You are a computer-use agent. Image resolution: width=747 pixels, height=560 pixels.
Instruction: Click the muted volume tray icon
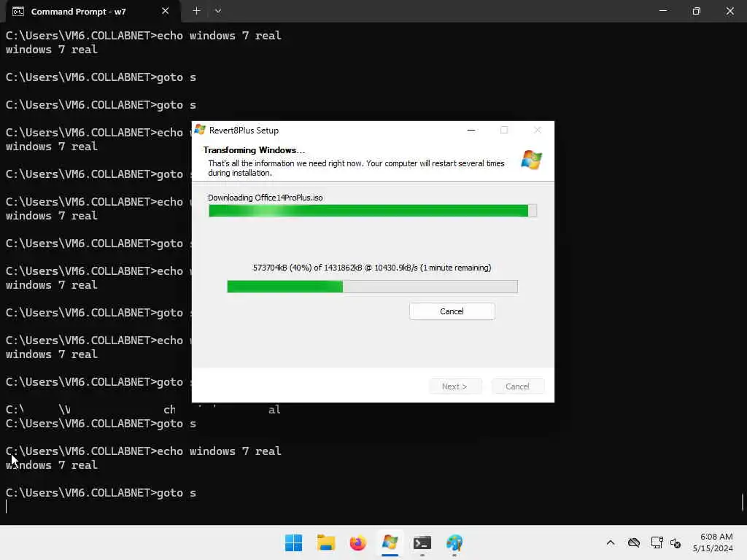[x=675, y=542]
